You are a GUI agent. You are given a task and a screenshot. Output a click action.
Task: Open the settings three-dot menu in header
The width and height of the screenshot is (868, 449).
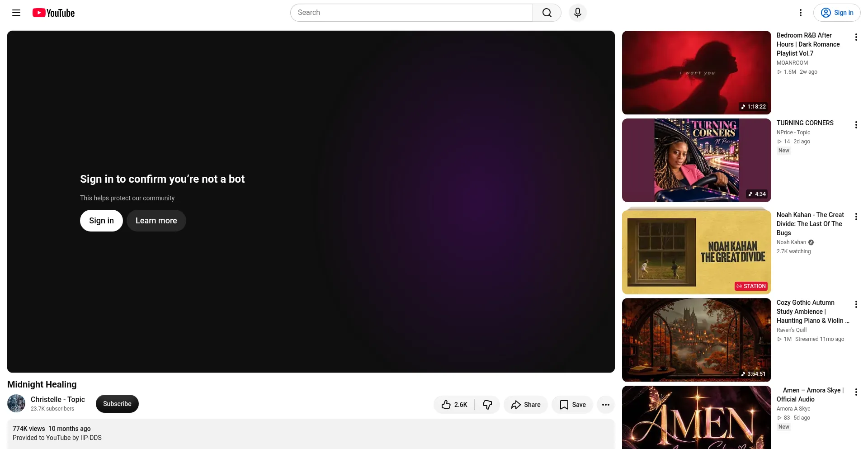point(801,13)
